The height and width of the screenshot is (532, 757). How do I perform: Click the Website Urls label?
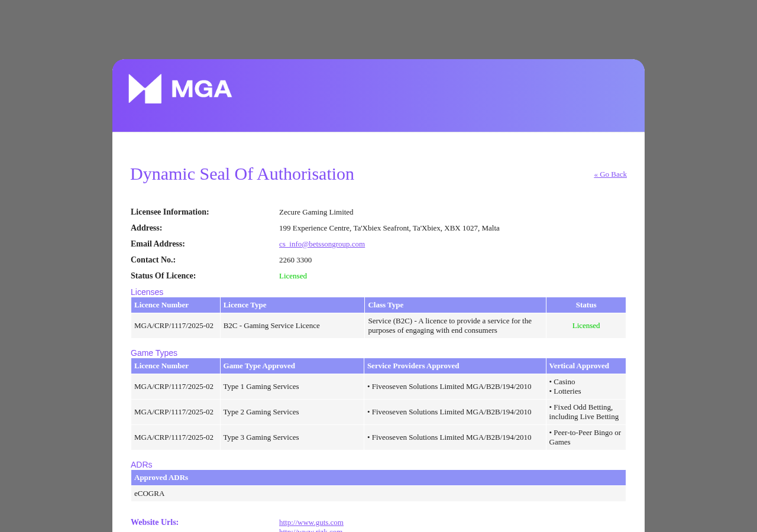click(155, 523)
